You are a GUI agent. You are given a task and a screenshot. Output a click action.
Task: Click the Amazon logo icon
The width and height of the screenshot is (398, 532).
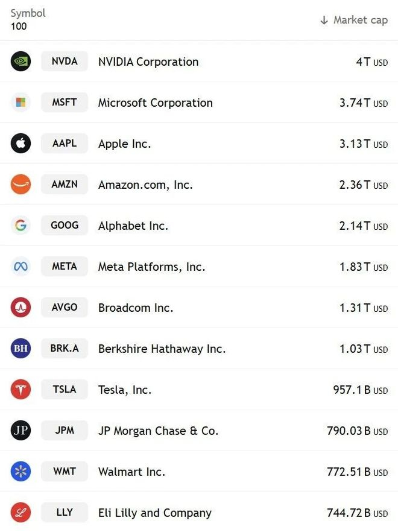click(21, 185)
